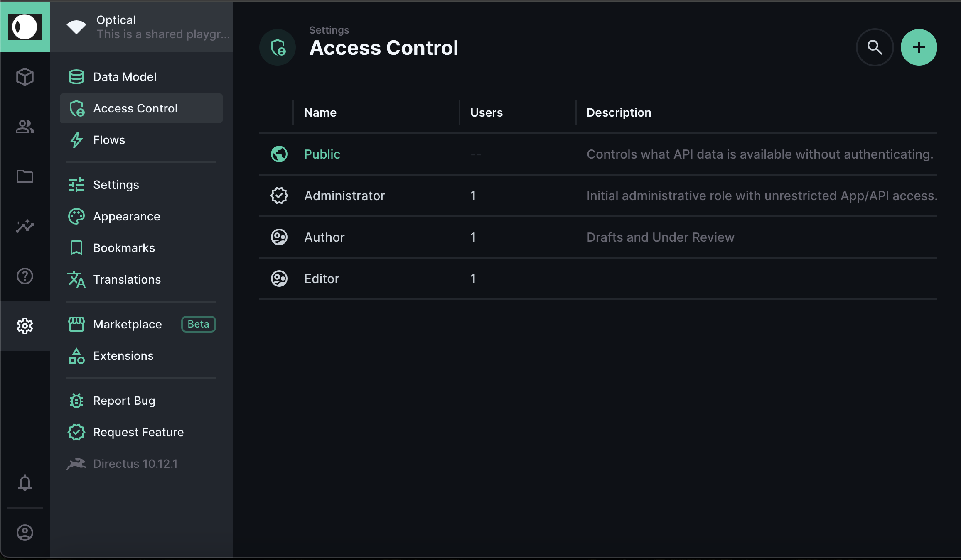Open the Insights chart icon

25,226
